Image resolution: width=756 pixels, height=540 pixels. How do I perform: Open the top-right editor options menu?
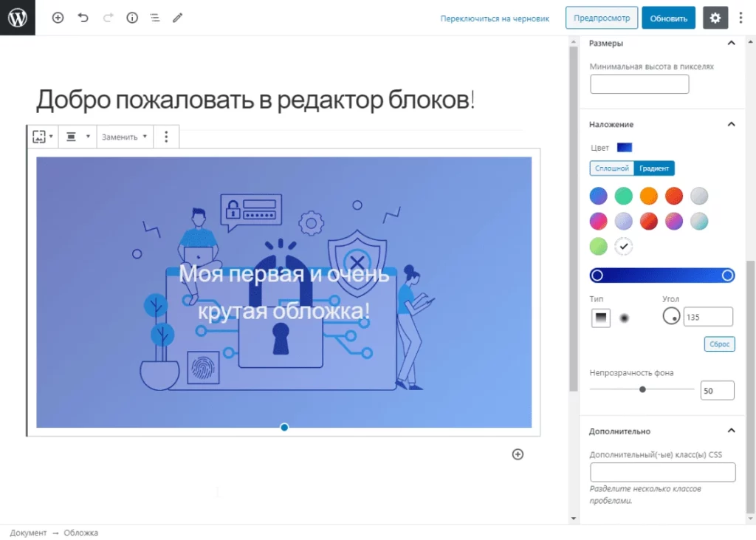click(x=741, y=18)
